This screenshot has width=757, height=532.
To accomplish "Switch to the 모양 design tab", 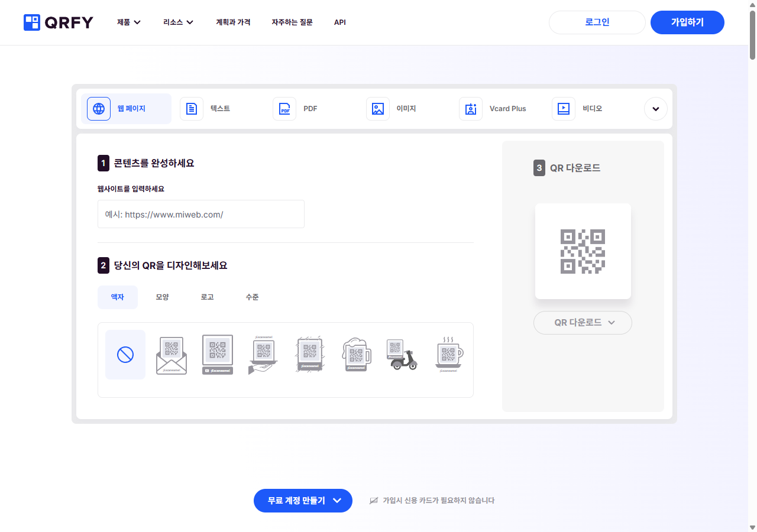I will 162,297.
